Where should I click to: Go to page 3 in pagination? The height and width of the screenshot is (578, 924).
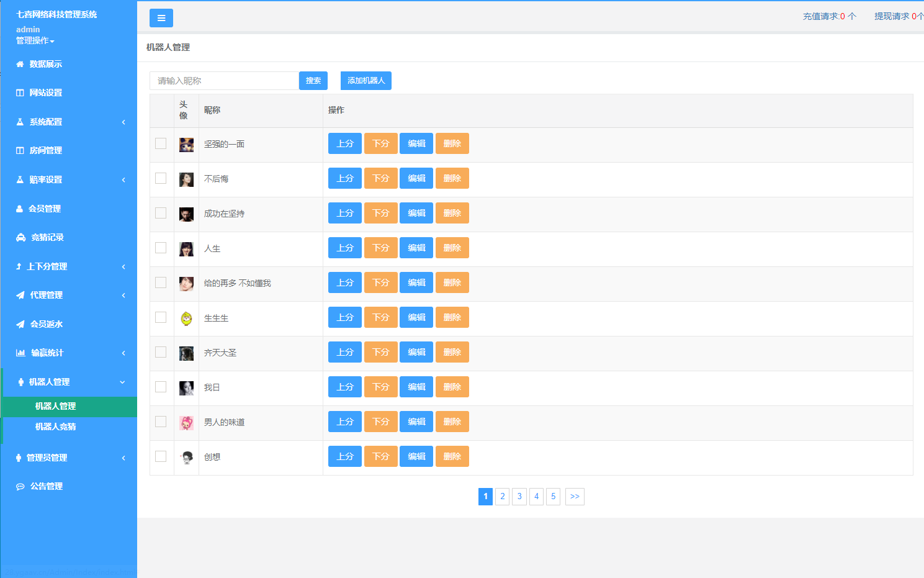(519, 496)
